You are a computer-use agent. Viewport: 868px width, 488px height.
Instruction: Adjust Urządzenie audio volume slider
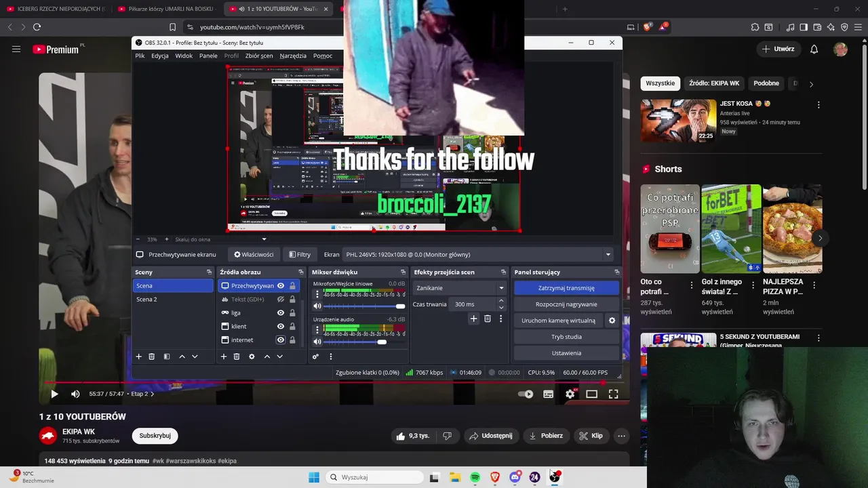364,342
